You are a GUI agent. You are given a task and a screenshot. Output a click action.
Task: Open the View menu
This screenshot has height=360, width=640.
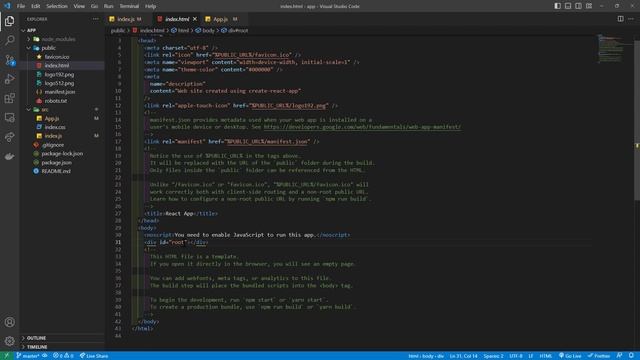79,6
